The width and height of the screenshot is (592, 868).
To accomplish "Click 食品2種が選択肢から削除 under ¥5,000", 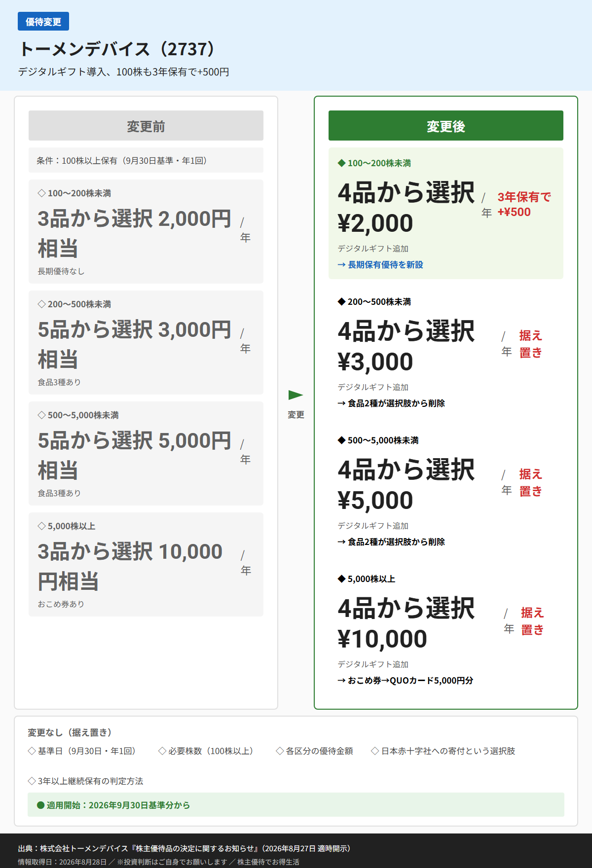I will (391, 542).
